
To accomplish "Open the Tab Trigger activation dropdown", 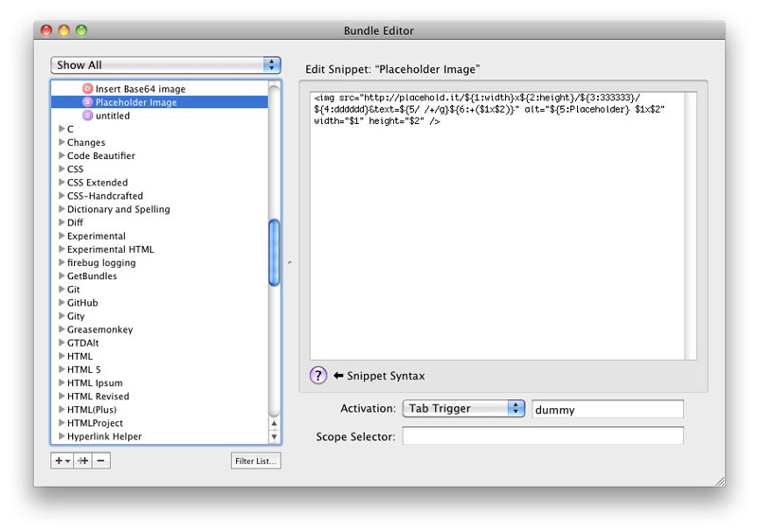I will tap(463, 409).
